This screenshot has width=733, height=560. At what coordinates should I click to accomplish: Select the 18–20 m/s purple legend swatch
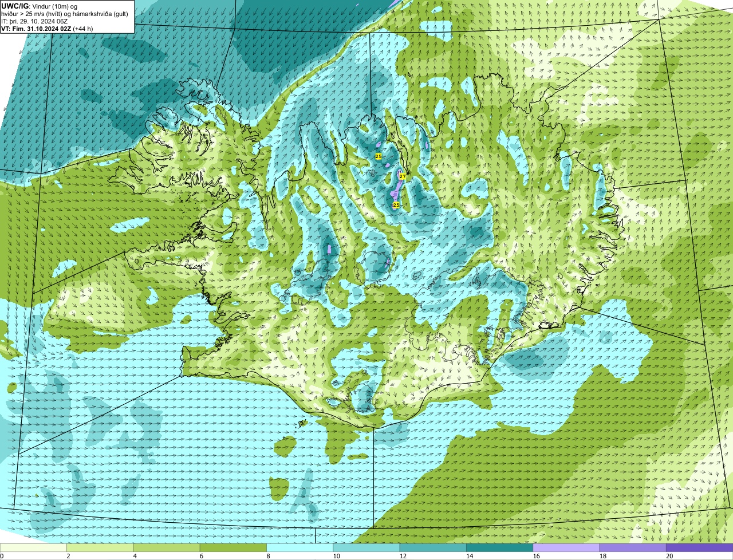633,547
